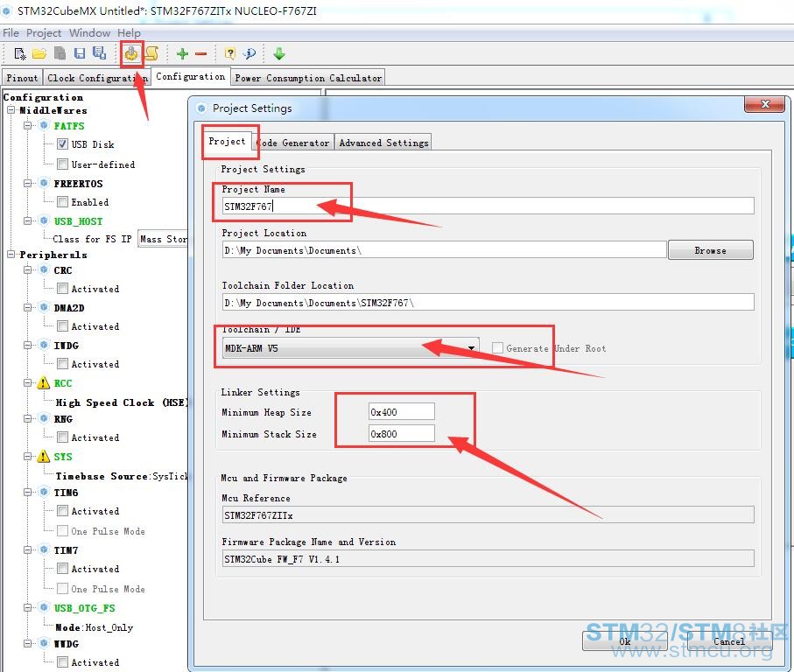794x672 pixels.
Task: Click the cube icon beside FREERTOS
Action: point(44,183)
